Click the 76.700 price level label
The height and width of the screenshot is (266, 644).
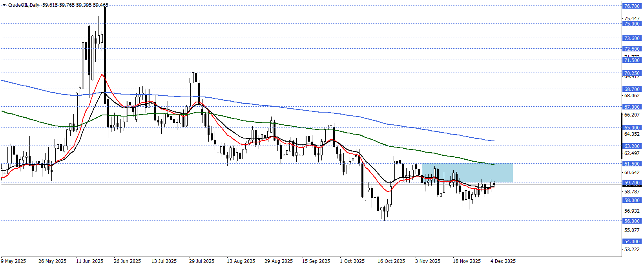pos(632,6)
